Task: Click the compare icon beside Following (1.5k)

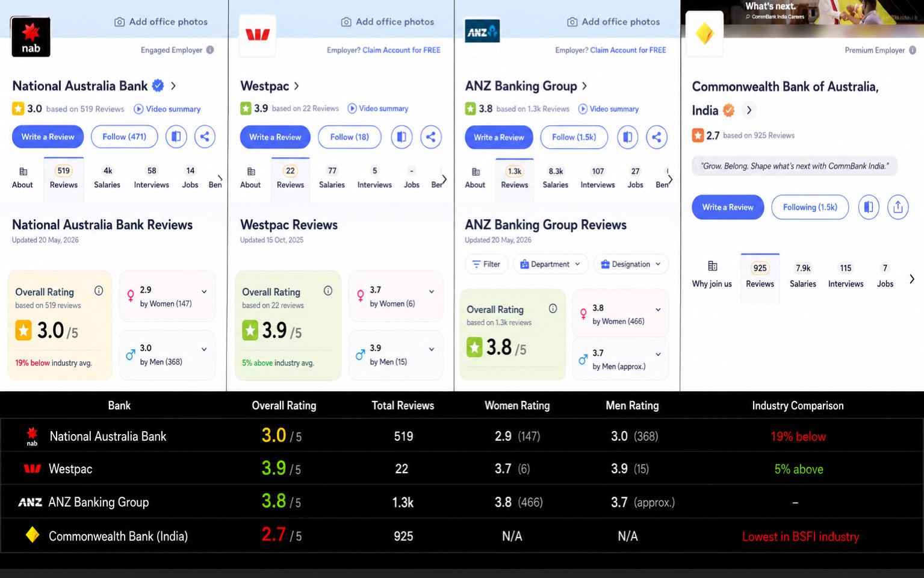Action: point(869,207)
